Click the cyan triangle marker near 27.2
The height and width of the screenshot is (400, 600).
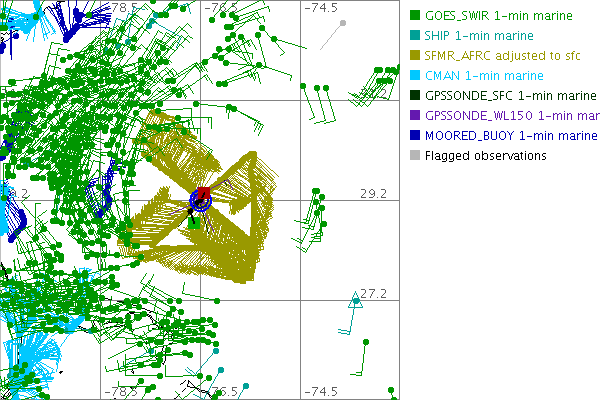click(x=355, y=299)
